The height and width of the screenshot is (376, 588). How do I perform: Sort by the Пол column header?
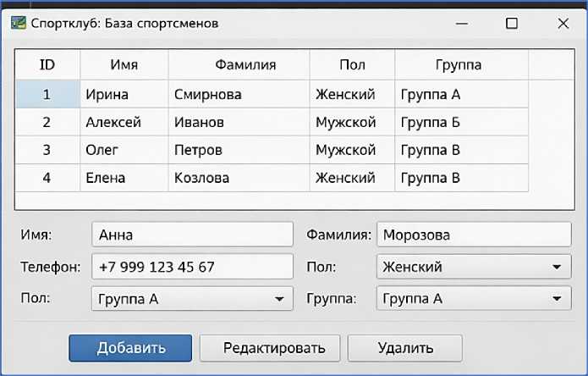point(352,65)
